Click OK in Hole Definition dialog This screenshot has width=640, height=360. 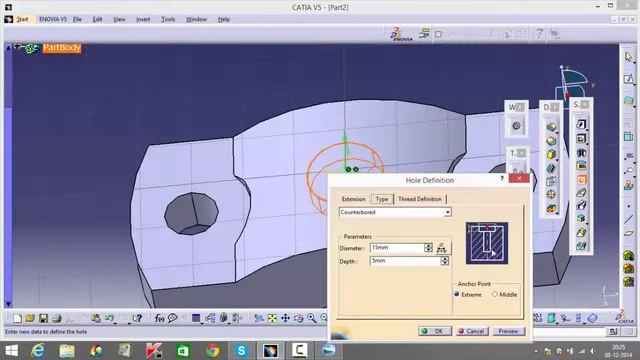(x=435, y=331)
